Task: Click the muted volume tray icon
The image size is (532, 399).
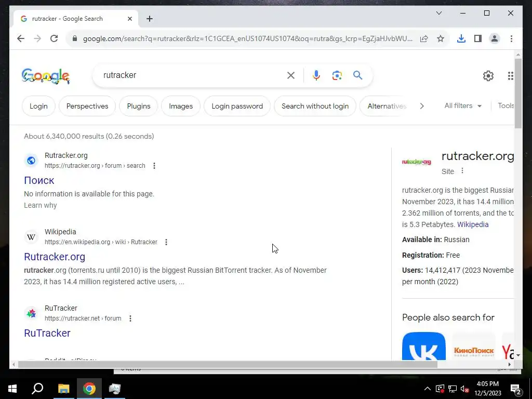Action: [465, 389]
